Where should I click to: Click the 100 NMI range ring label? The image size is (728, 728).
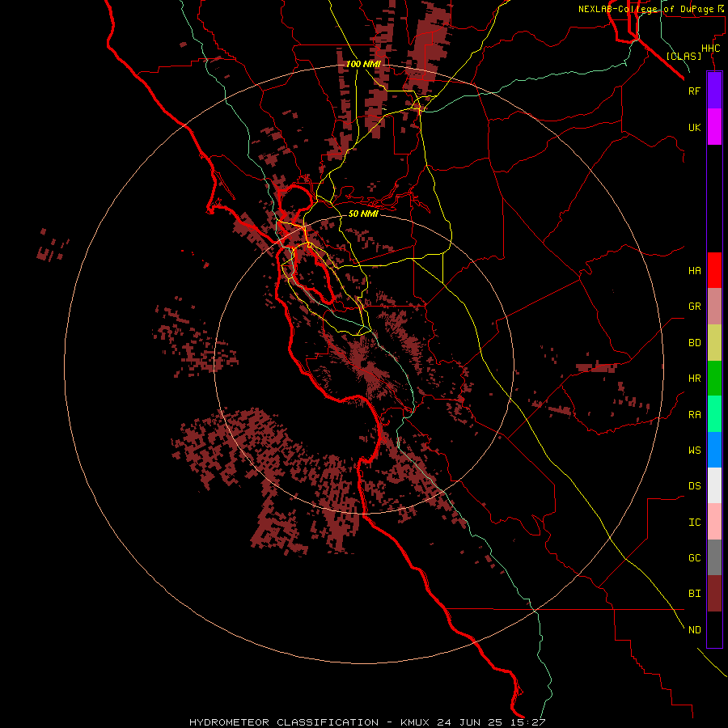click(363, 64)
